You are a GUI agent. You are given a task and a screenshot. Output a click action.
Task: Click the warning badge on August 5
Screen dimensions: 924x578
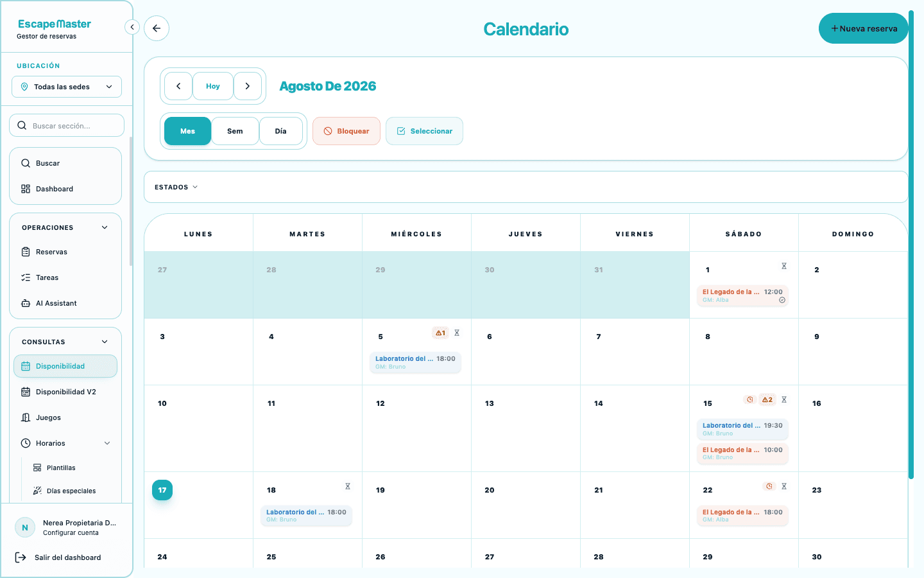click(x=440, y=333)
